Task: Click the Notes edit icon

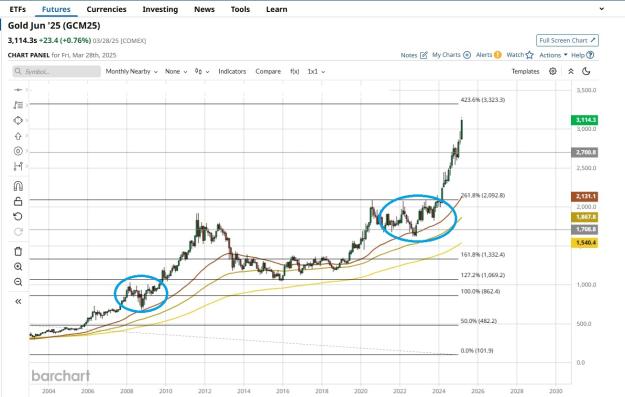Action: coord(424,55)
